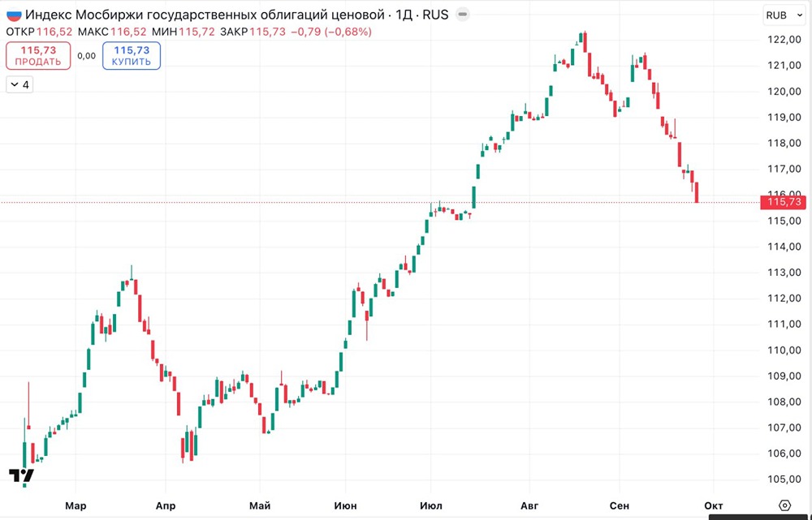Click the Окт date axis label
The height and width of the screenshot is (520, 812).
pyautogui.click(x=713, y=505)
